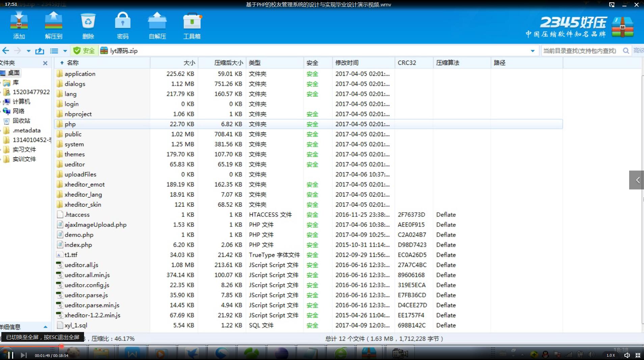Select the ajaxImageUpload.php file

(x=308, y=225)
